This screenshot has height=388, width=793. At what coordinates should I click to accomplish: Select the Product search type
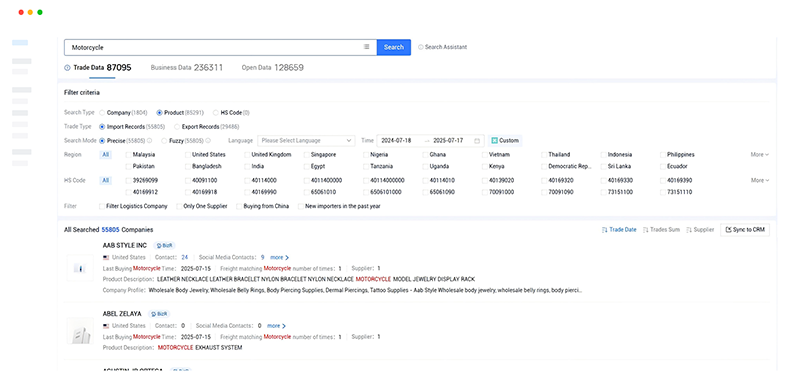(159, 113)
